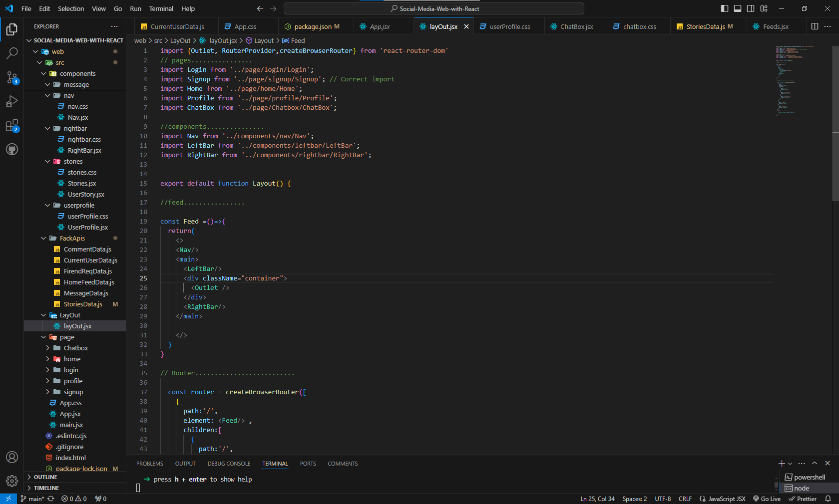Viewport: 839px width, 504px height.
Task: Open the .eslintrc.cjs file
Action: (x=71, y=436)
